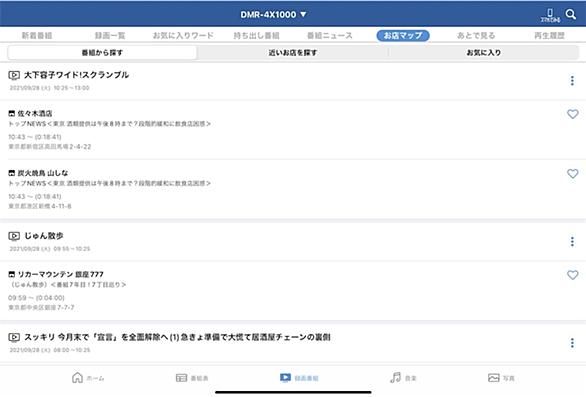Switch to 録画一覧 tab

click(110, 36)
